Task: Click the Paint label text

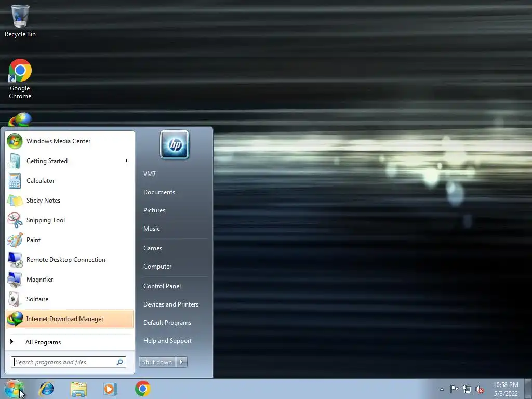Action: 34,240
